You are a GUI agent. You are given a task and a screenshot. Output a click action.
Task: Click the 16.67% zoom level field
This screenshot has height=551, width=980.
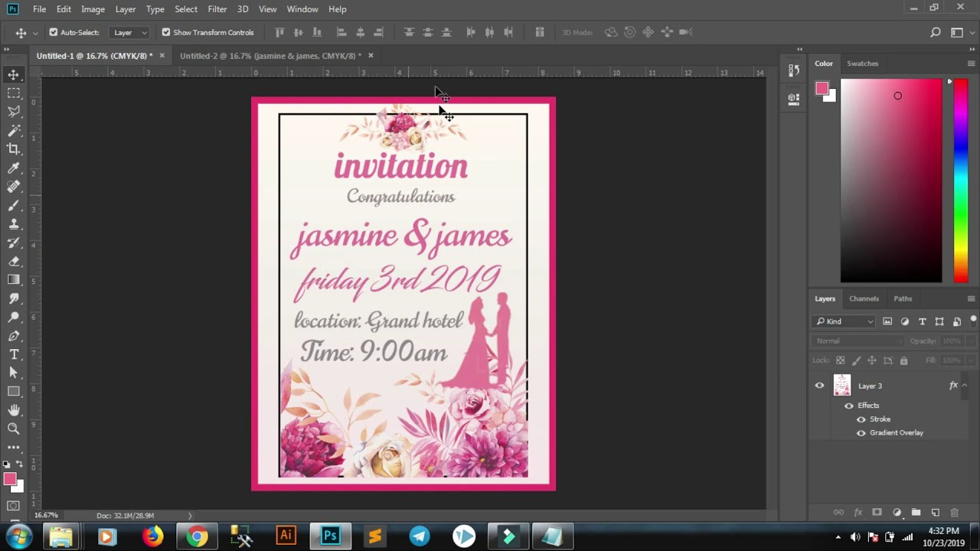click(x=46, y=516)
